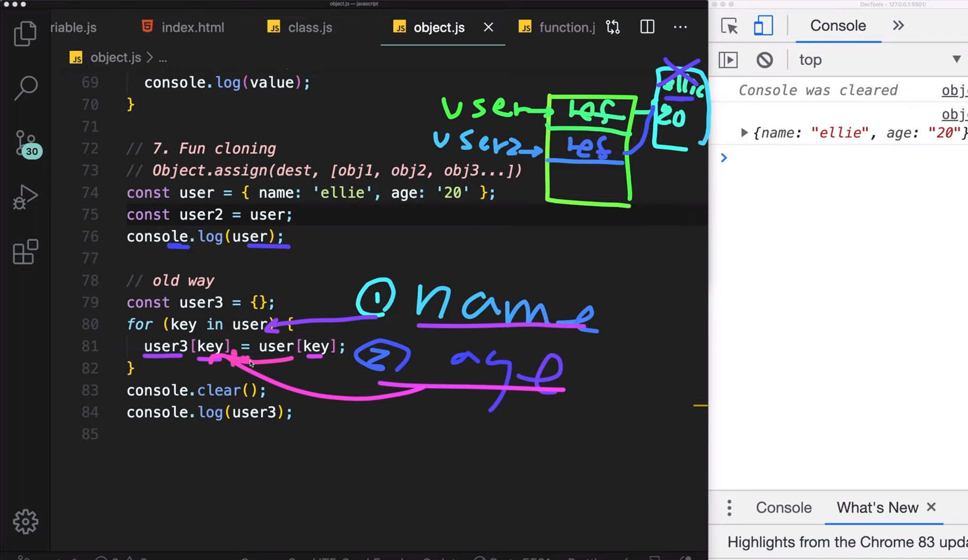Viewport: 968px width, 560px height.
Task: Clear the DevTools console
Action: (x=764, y=60)
